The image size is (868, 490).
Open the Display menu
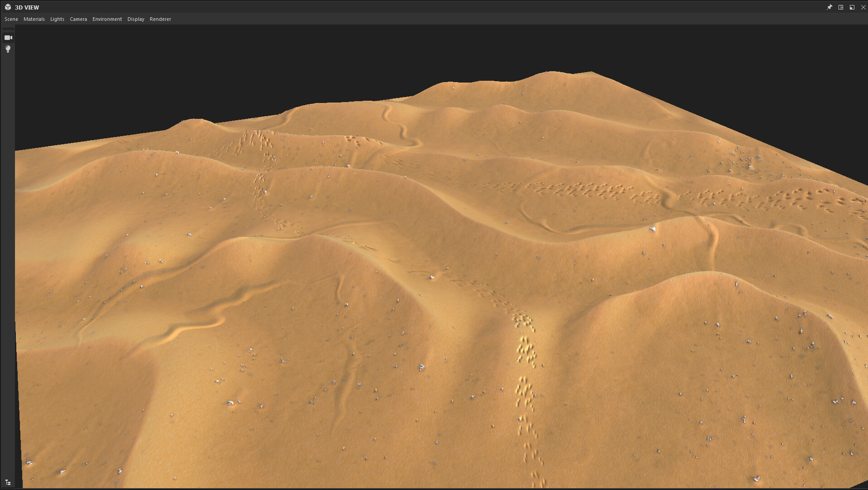pyautogui.click(x=136, y=19)
